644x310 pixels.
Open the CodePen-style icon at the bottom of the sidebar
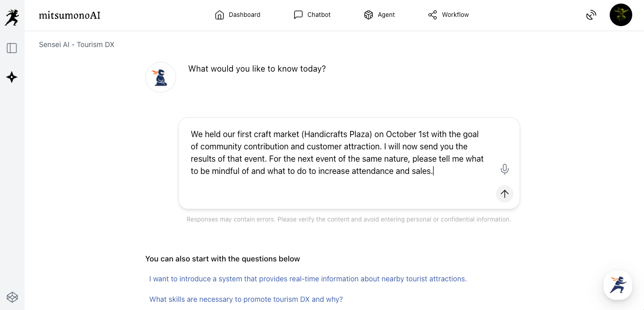[12, 297]
